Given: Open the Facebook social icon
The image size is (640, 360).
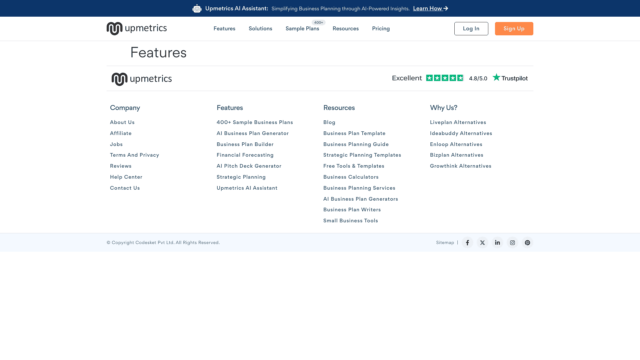Looking at the screenshot, I should pyautogui.click(x=467, y=242).
